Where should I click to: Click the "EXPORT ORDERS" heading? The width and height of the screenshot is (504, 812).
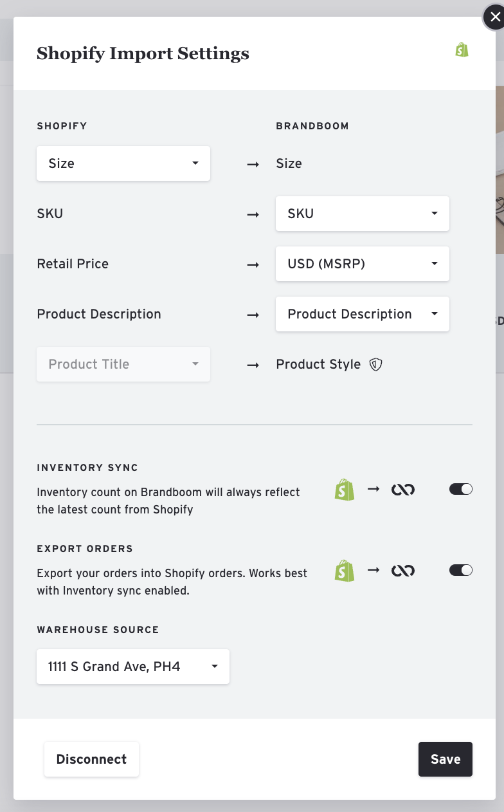point(85,549)
